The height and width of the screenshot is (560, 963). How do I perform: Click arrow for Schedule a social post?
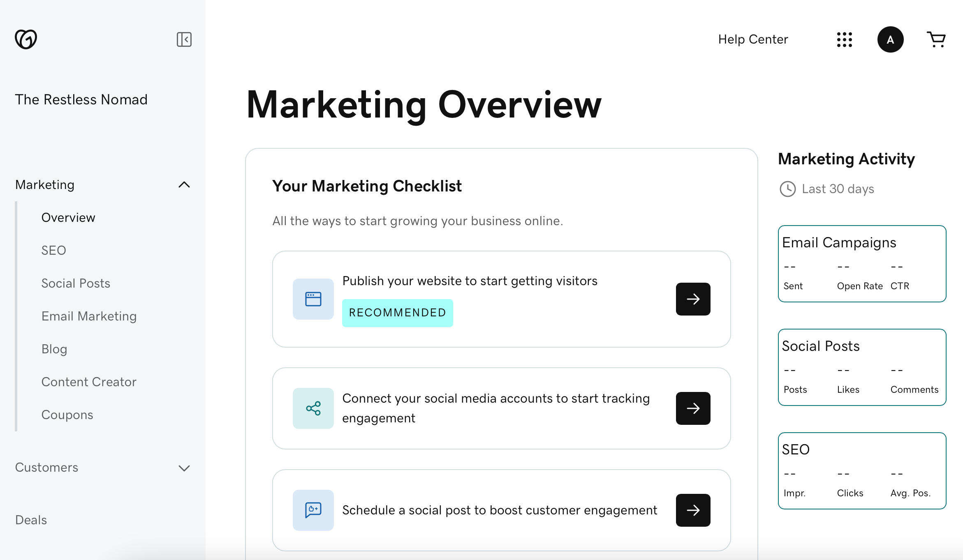693,510
